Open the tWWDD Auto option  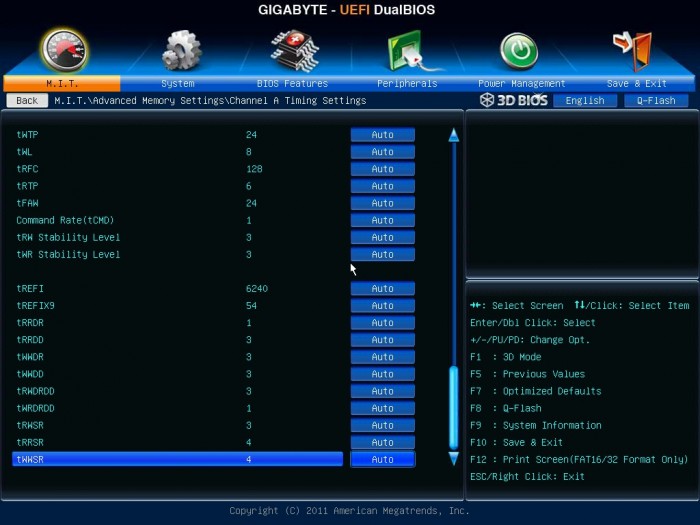383,374
